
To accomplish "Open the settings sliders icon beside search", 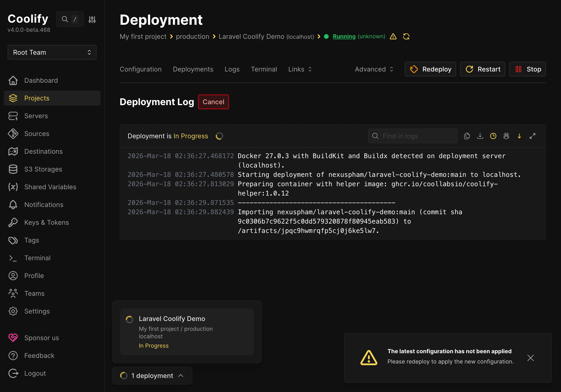I will pyautogui.click(x=92, y=19).
